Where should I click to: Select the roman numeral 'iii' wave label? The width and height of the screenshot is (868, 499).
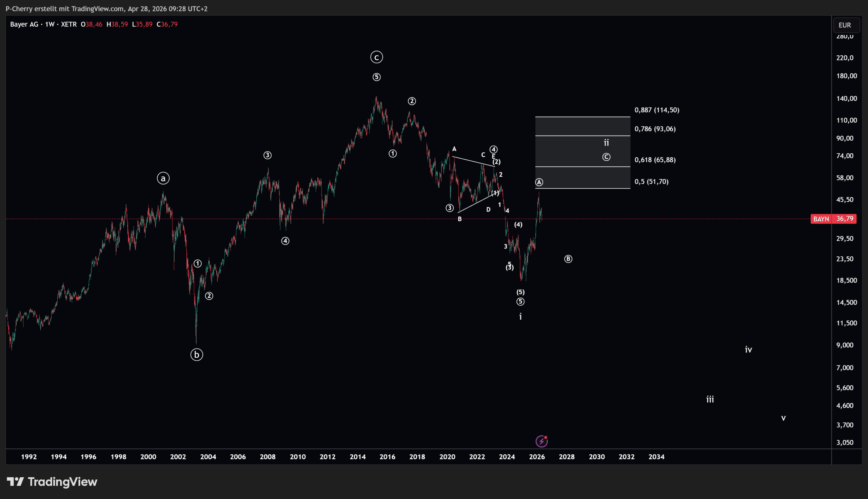710,400
